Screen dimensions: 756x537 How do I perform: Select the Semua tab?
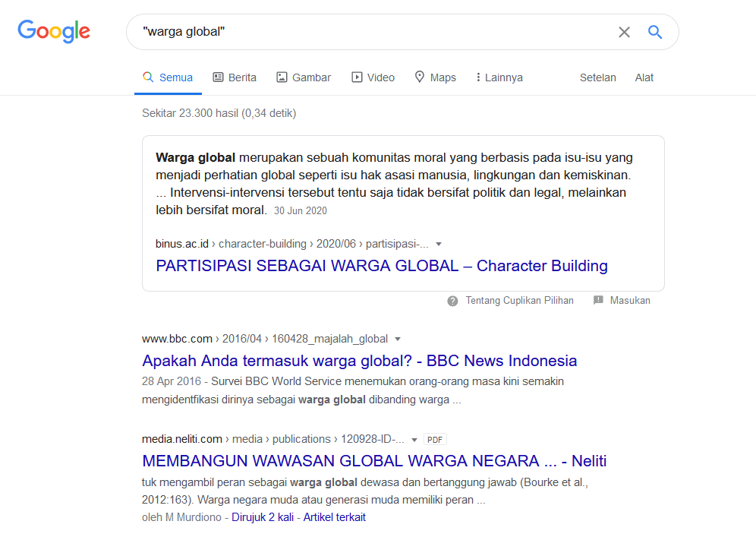(x=168, y=77)
